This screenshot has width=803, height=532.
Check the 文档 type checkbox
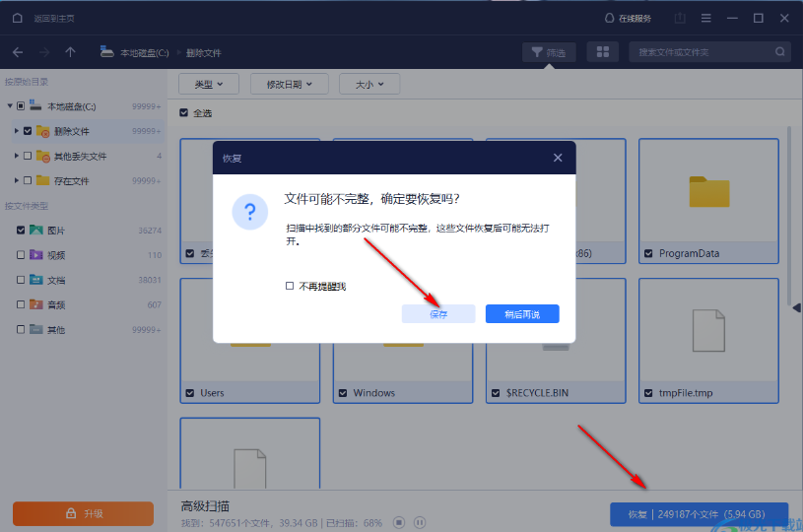pyautogui.click(x=21, y=280)
